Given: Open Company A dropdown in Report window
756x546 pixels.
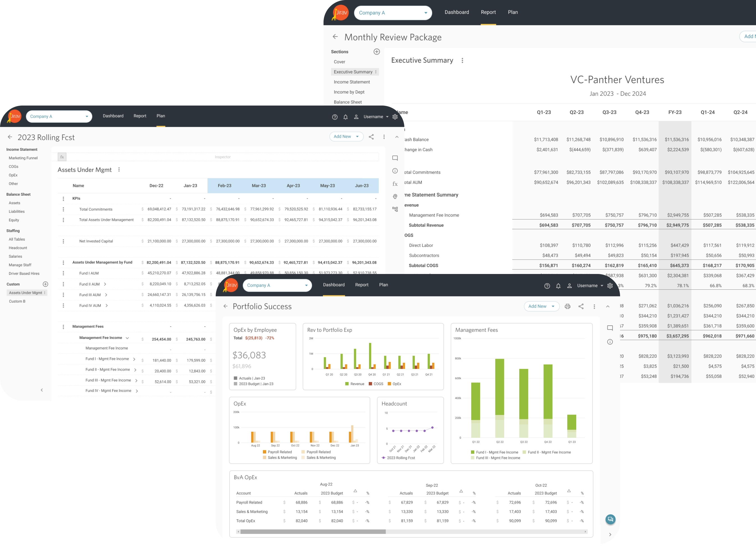Looking at the screenshot, I should (x=393, y=13).
